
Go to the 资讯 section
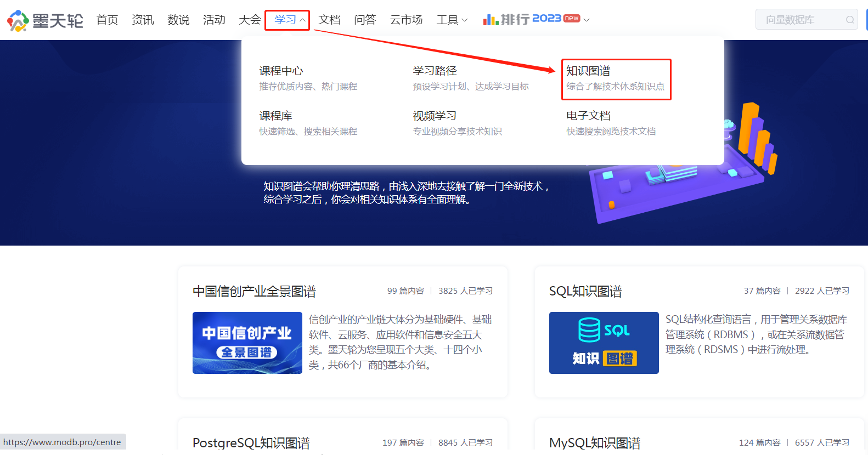(x=143, y=20)
